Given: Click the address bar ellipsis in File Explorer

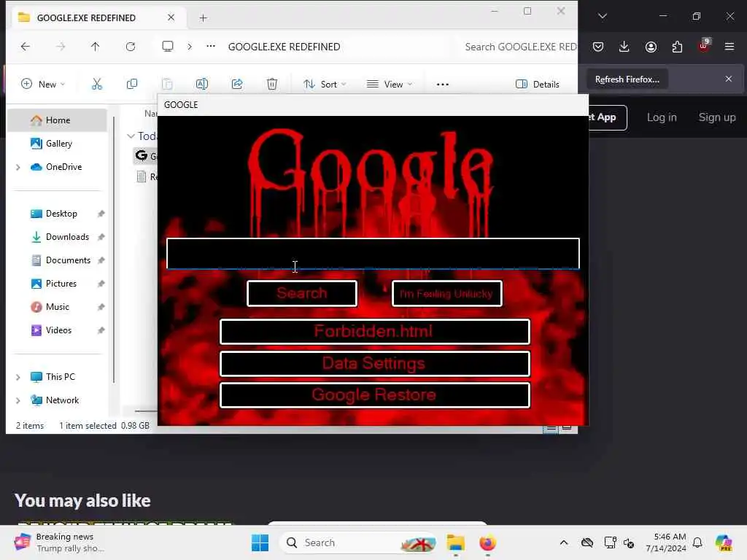Looking at the screenshot, I should coord(211,46).
